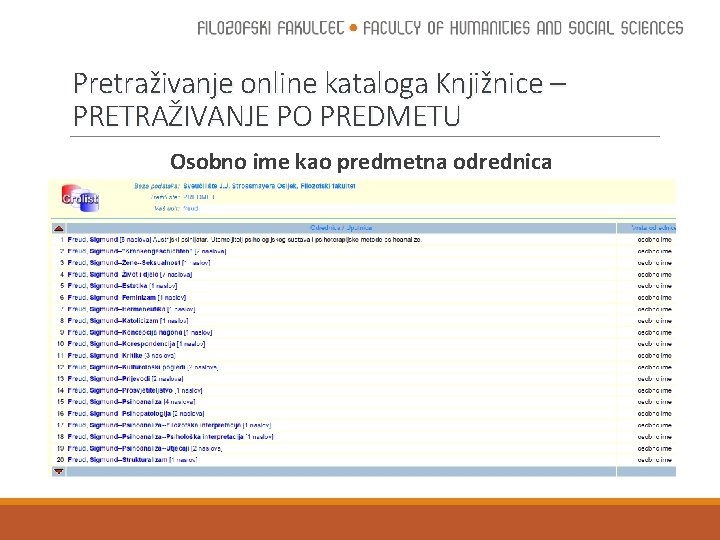The width and height of the screenshot is (720, 540).
Task: Click the Crolist logo icon
Action: tap(80, 198)
